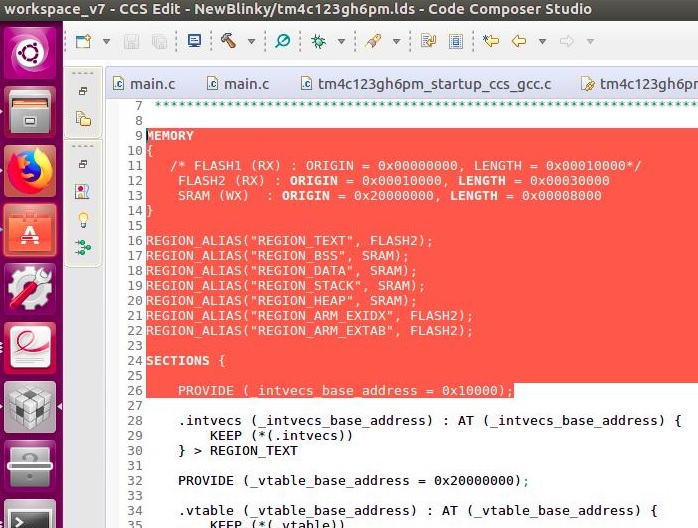Viewport: 698px width, 528px height.
Task: Restore the upper minimized side panel
Action: 84,91
